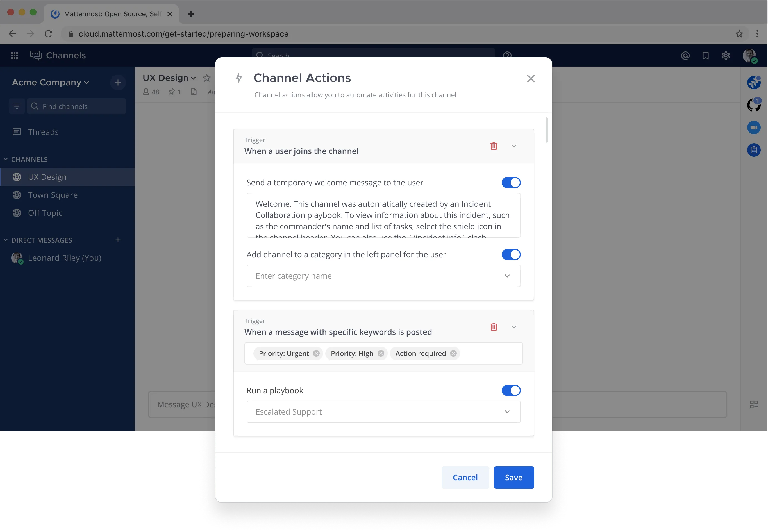Collapse the keywords message trigger chevron
The image size is (768, 532).
click(514, 327)
